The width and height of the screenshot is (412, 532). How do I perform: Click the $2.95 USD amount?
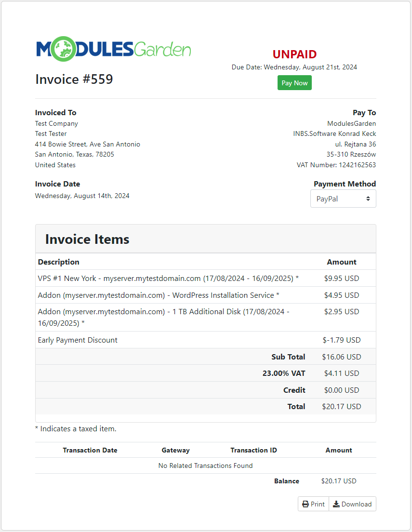(342, 311)
